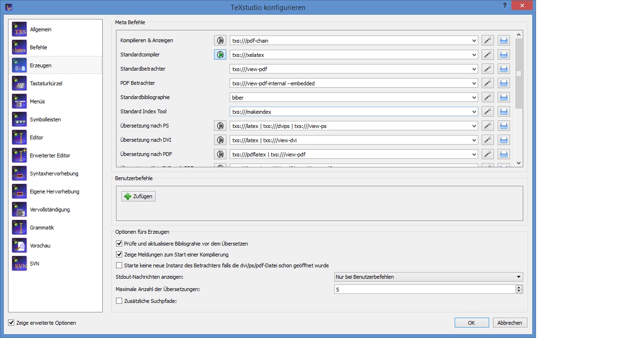The width and height of the screenshot is (644, 338).
Task: Click the Meta Befehle scrollbar up arrow
Action: pyautogui.click(x=519, y=35)
